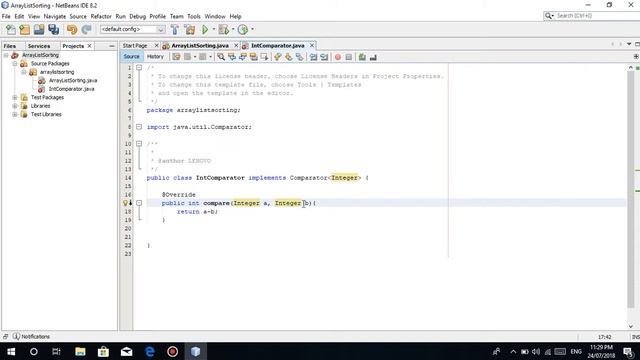Click the Clean and Build Project icon
This screenshot has height=360, width=640.
point(190,29)
